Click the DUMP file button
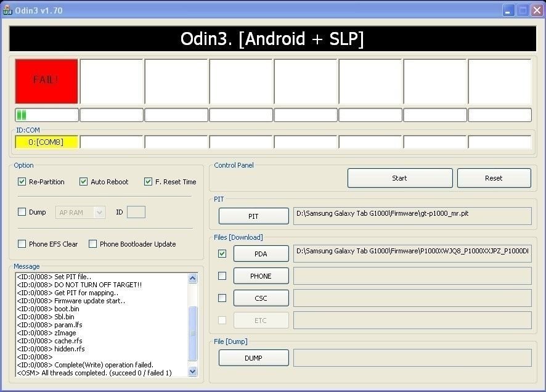Screen dimensions: 546x392 [x=253, y=358]
